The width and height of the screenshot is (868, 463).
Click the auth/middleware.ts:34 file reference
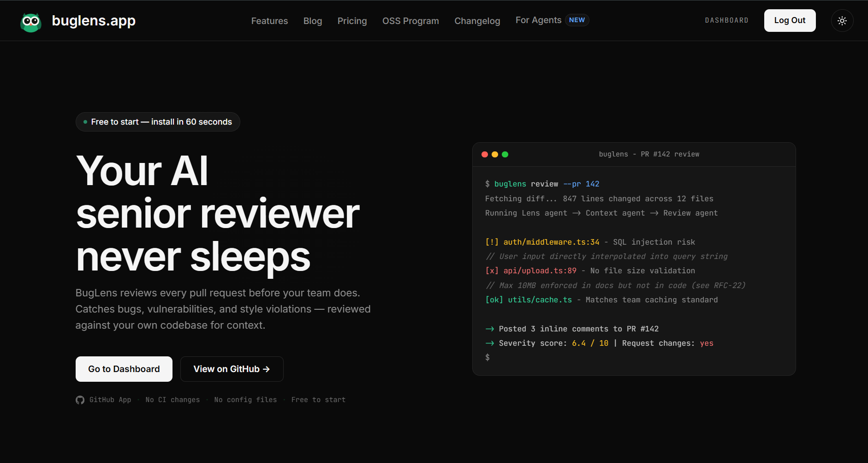[x=552, y=242]
